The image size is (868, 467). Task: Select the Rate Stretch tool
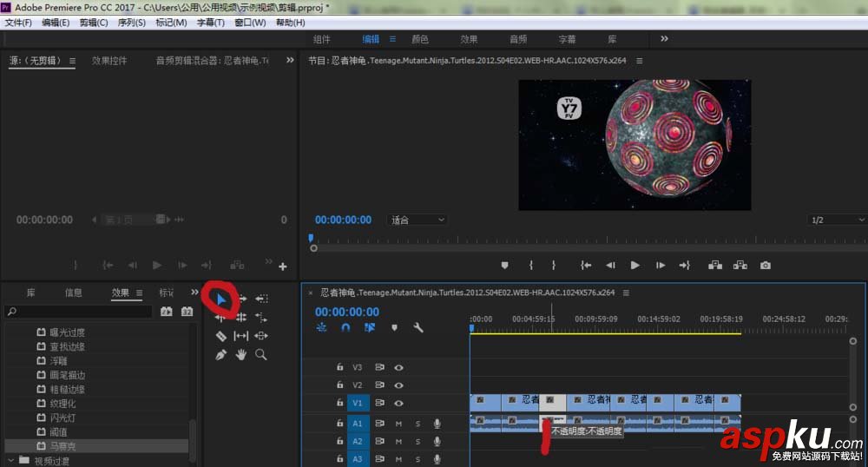coord(260,317)
